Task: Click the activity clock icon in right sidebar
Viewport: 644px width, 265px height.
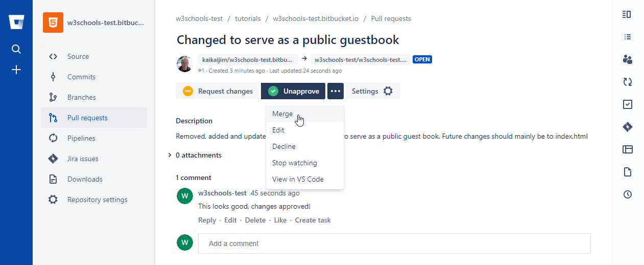Action: 628,194
